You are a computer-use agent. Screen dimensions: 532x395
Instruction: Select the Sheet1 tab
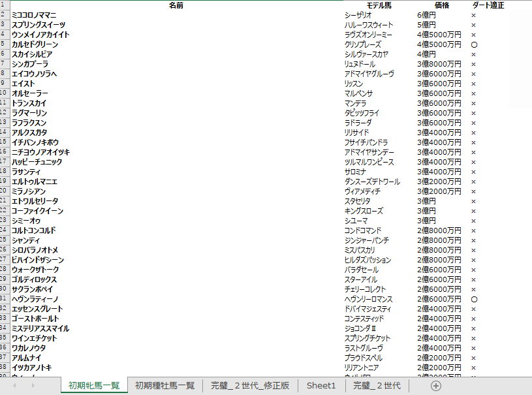point(321,385)
